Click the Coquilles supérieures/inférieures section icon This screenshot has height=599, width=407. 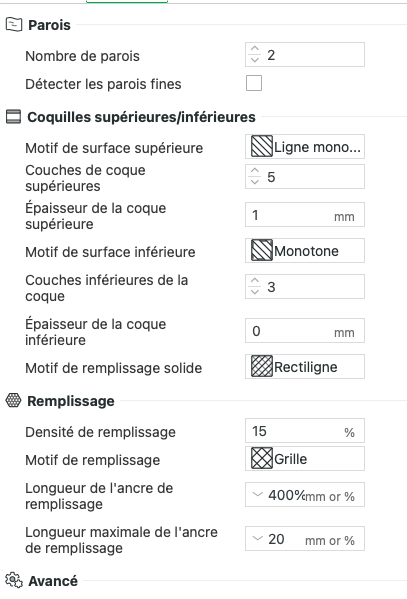13,117
